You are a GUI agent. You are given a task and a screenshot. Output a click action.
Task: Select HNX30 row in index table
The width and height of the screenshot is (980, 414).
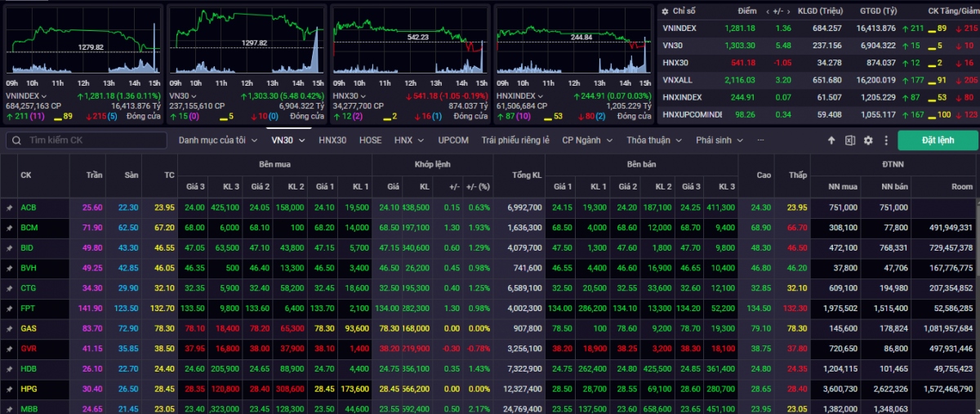[x=819, y=62]
